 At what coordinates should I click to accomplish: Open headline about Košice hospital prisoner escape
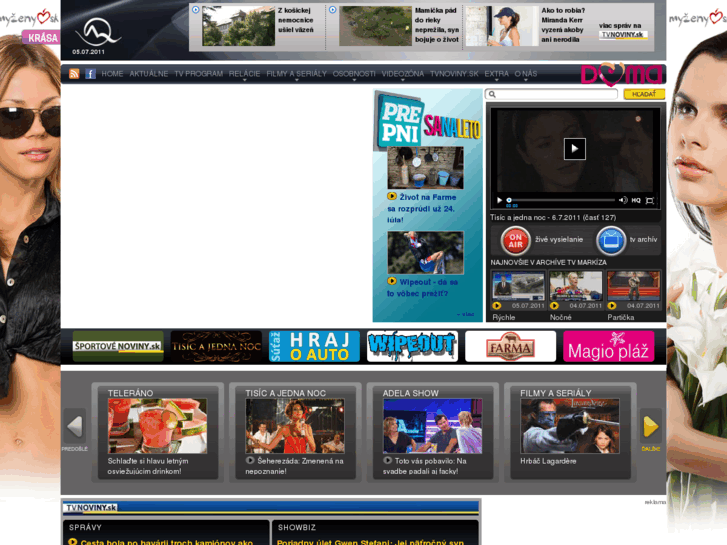click(x=296, y=20)
